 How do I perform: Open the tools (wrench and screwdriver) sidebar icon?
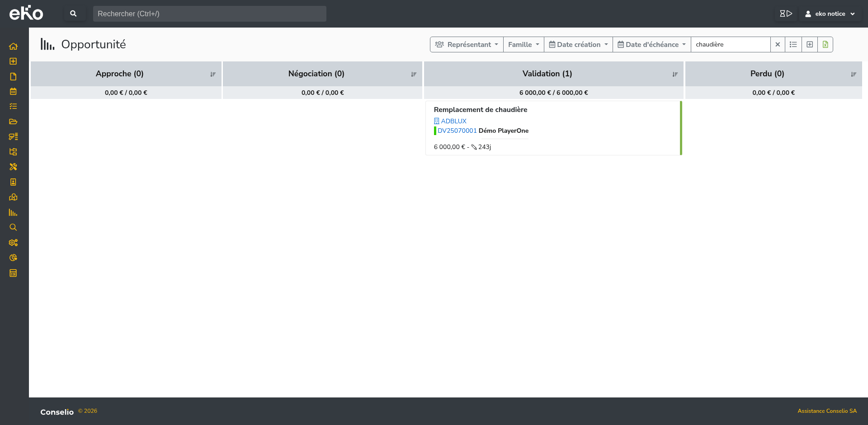click(13, 167)
